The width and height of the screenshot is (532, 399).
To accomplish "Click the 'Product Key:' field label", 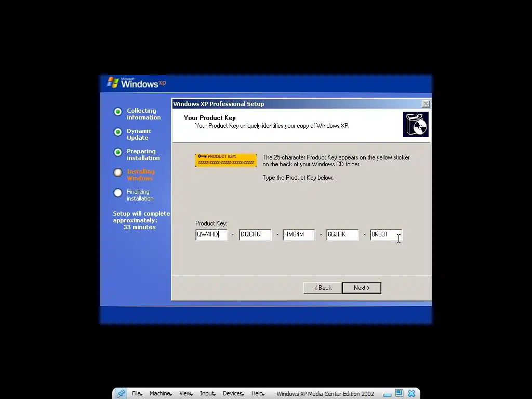I will coord(211,223).
